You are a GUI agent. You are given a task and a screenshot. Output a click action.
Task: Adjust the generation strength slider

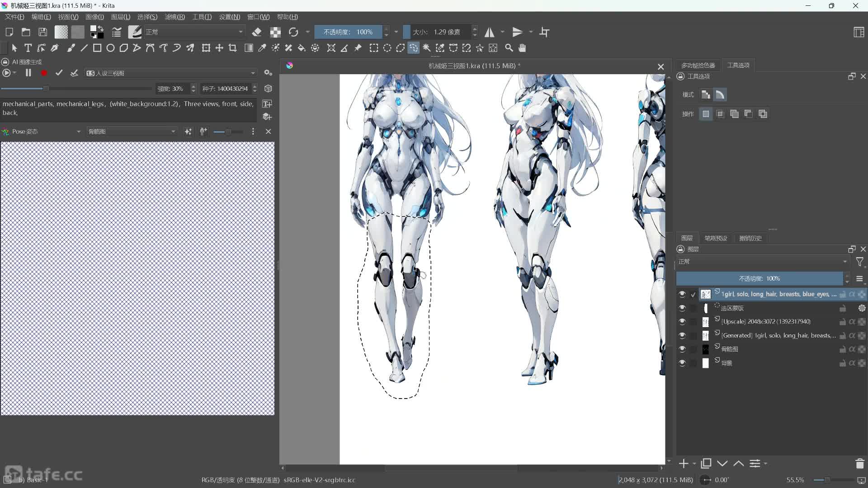[76, 89]
